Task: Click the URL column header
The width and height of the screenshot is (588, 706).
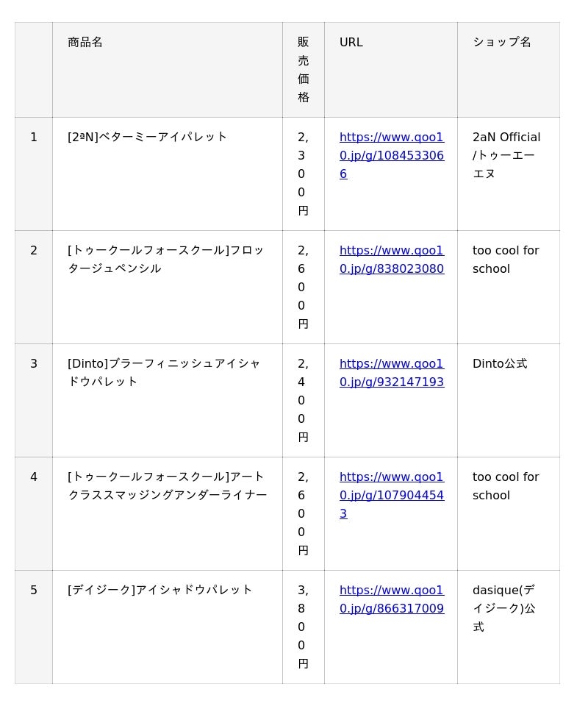Action: click(351, 43)
